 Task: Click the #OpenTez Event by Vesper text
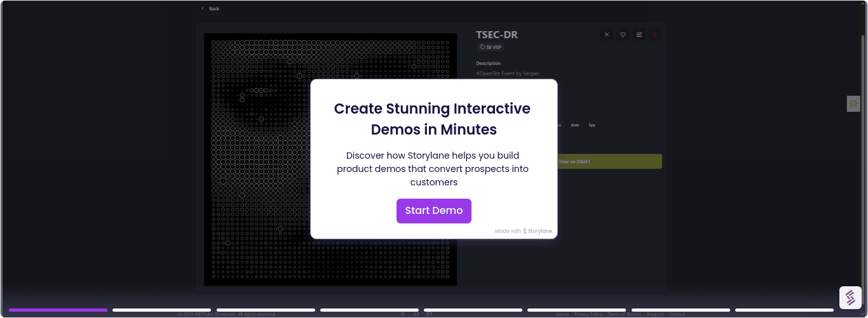(508, 74)
